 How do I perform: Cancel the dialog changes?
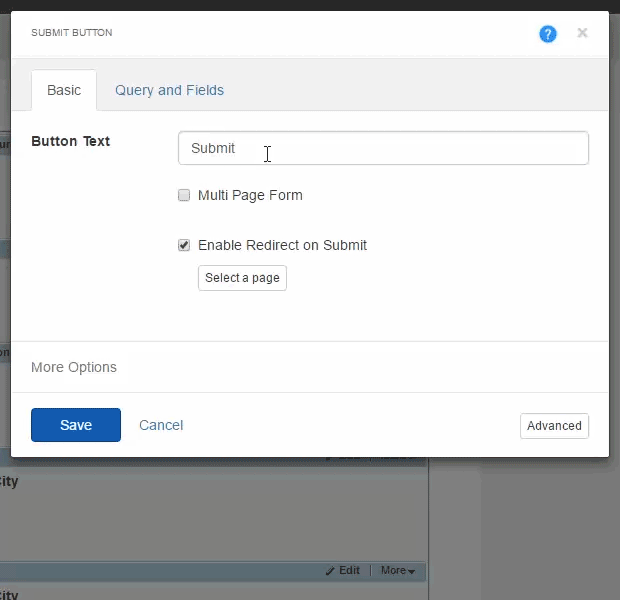[x=161, y=425]
